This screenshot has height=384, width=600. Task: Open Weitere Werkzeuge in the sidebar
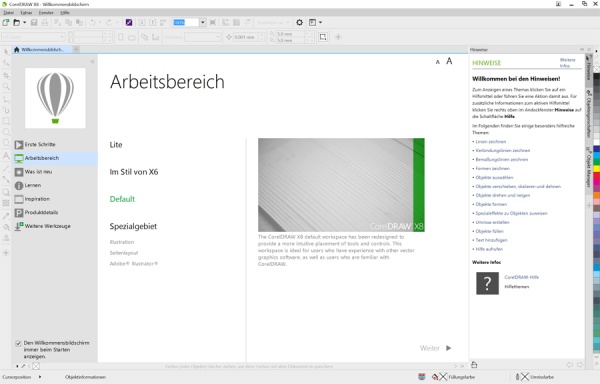[x=54, y=226]
